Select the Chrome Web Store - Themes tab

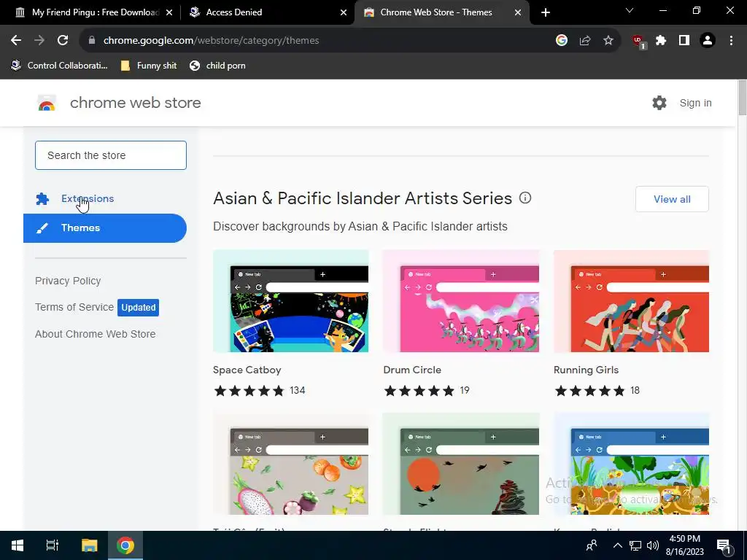click(441, 12)
